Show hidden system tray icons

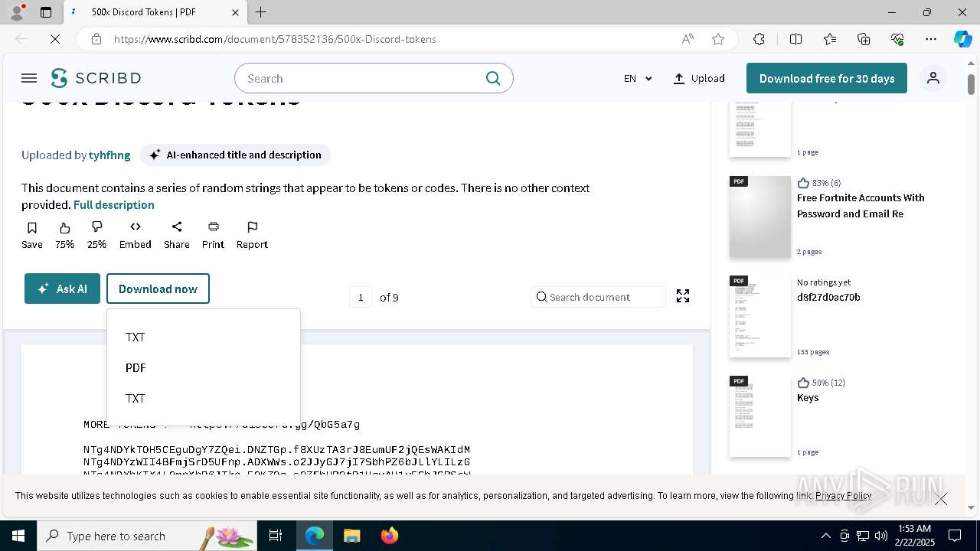point(825,536)
